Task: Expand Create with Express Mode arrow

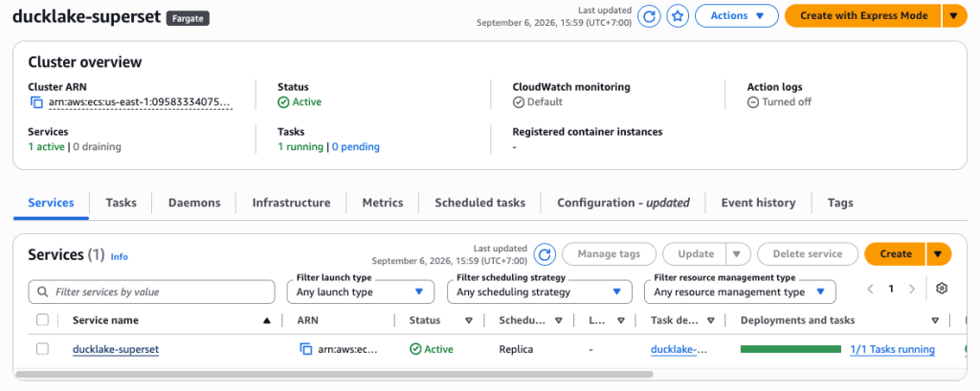Action: (x=954, y=15)
